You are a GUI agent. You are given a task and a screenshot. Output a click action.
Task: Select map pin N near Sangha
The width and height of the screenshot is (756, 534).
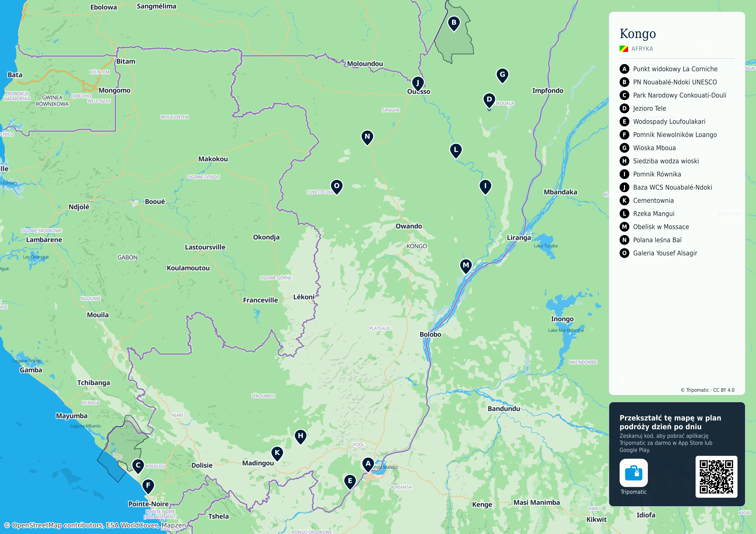[367, 137]
